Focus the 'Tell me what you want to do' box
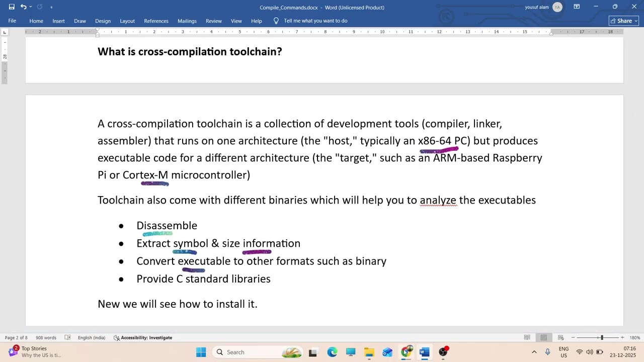Image resolution: width=644 pixels, height=362 pixels. pos(315,21)
